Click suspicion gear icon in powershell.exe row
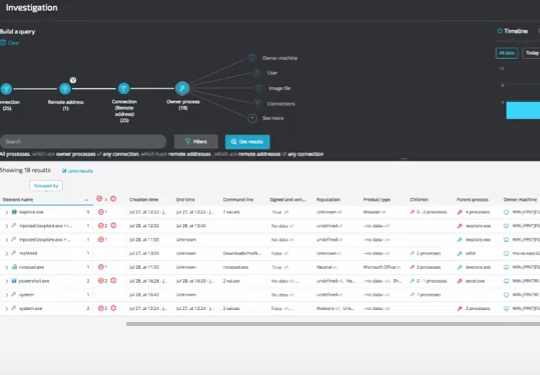Image resolution: width=540 pixels, height=375 pixels. coord(113,280)
